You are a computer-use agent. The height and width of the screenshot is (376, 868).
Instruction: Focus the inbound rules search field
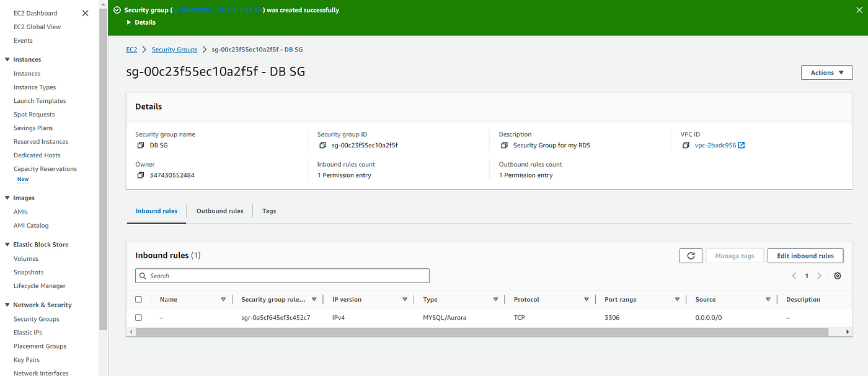tap(282, 276)
